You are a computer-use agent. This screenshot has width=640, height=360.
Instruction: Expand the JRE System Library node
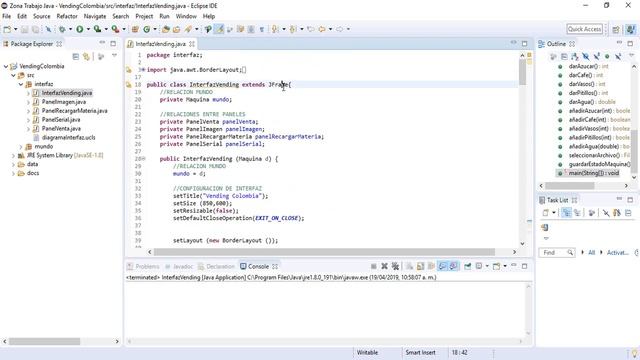click(x=13, y=156)
